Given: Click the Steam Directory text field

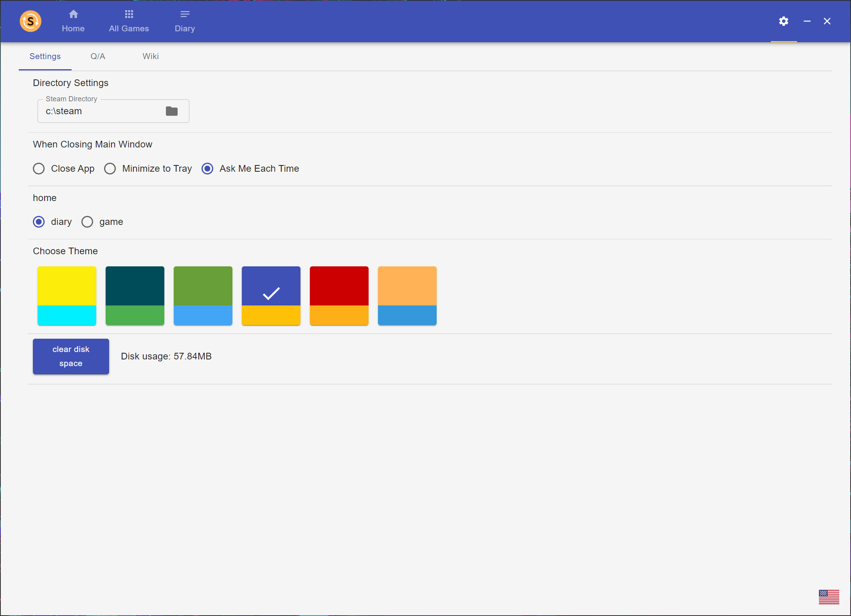Looking at the screenshot, I should click(x=98, y=111).
